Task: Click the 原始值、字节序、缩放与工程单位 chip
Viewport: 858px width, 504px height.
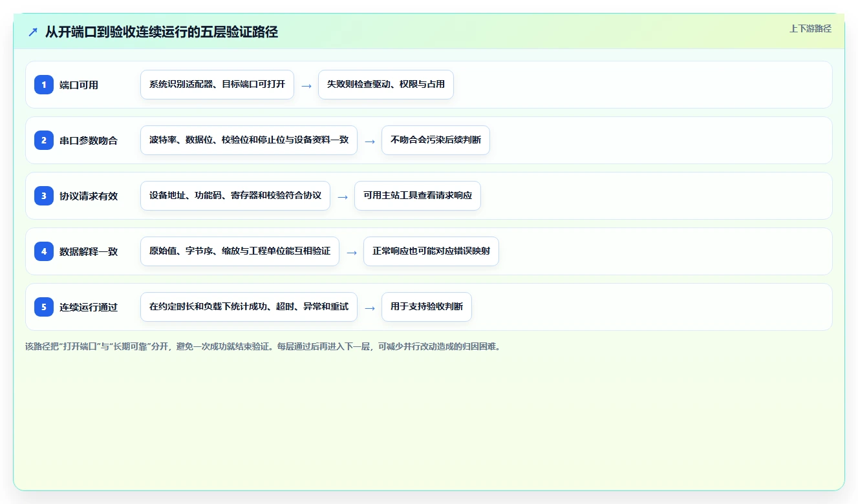Action: click(240, 251)
